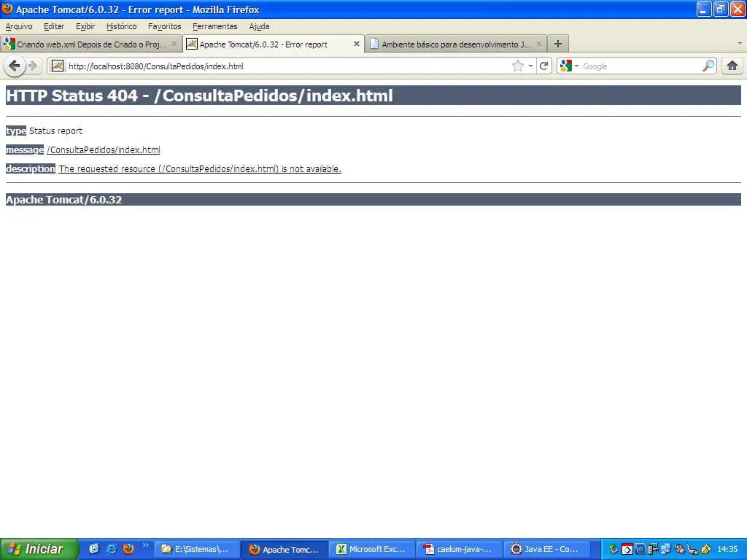
Task: Click the forward navigation arrow
Action: point(32,66)
